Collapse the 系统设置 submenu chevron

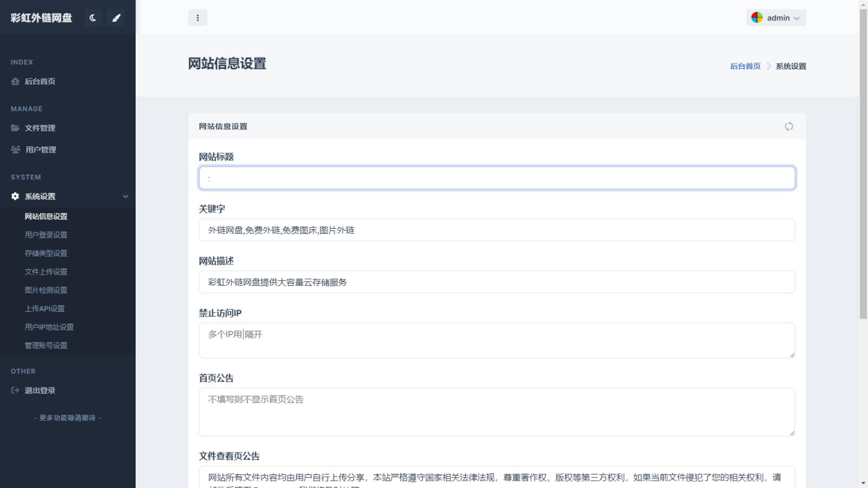(125, 197)
